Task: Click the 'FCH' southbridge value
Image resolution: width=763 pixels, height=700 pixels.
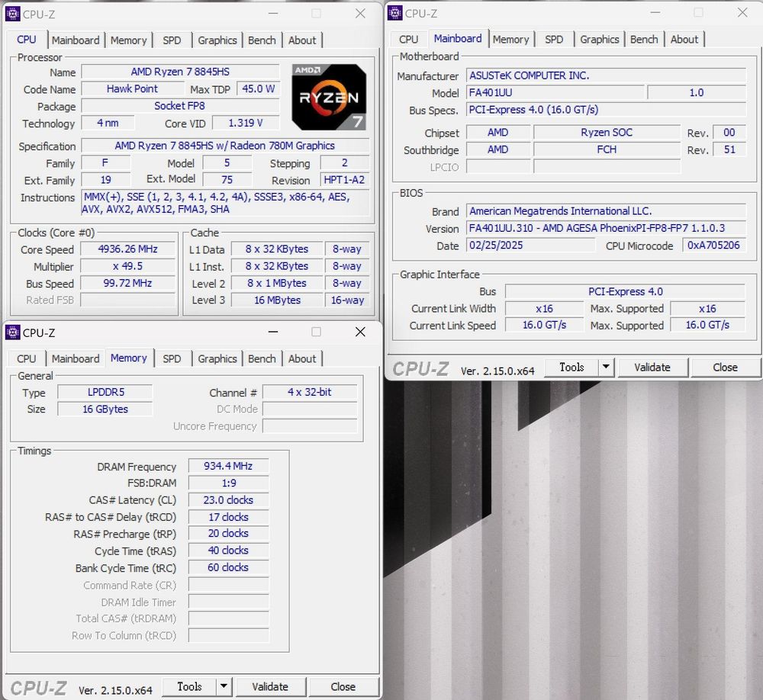Action: [607, 149]
